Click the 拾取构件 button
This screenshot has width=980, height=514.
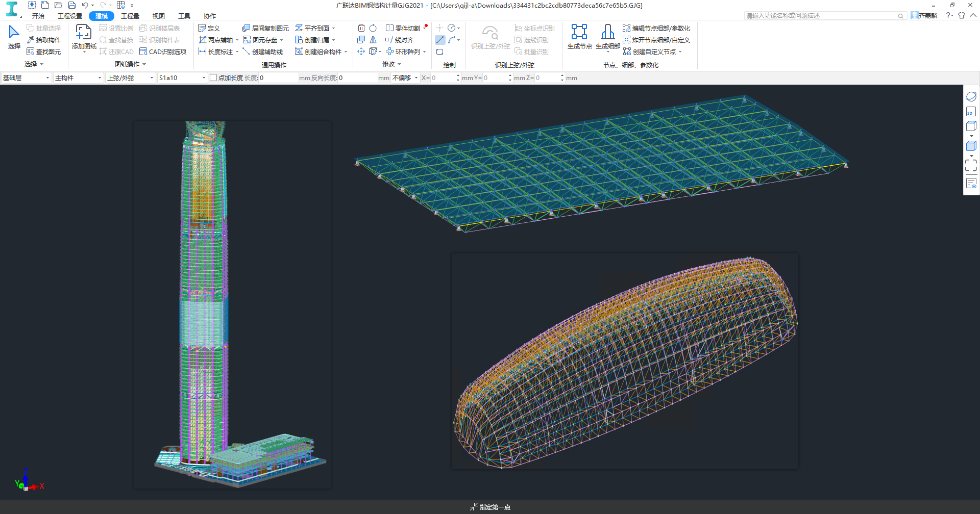click(44, 40)
